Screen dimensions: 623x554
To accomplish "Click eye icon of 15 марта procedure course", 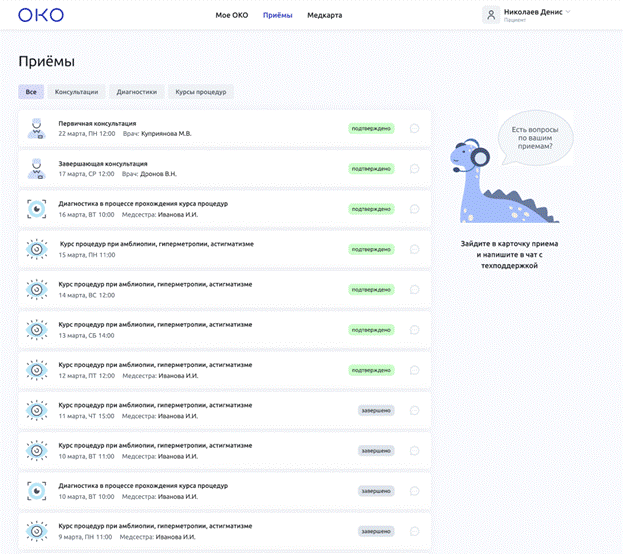I will click(36, 249).
